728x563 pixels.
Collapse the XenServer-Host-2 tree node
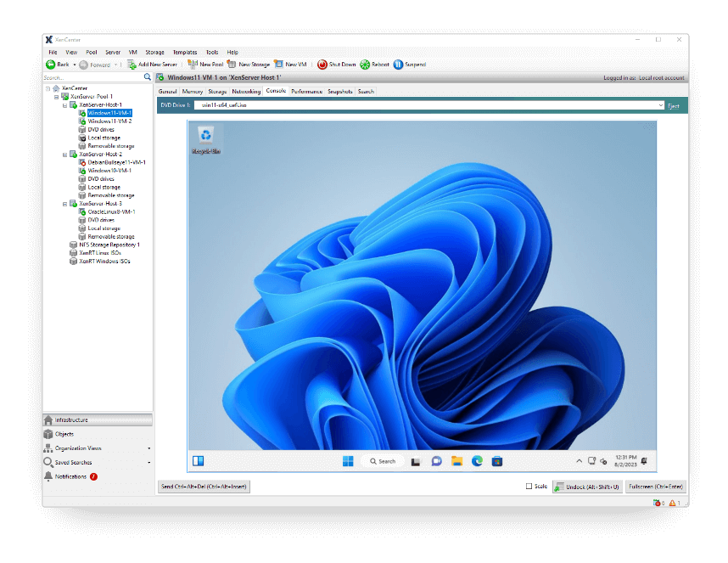tap(64, 155)
